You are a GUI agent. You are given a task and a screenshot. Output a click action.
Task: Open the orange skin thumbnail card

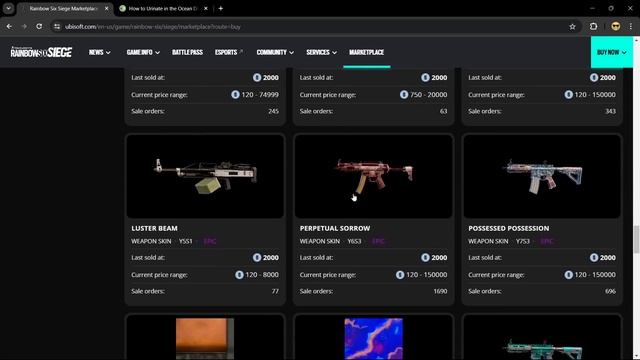click(x=205, y=338)
